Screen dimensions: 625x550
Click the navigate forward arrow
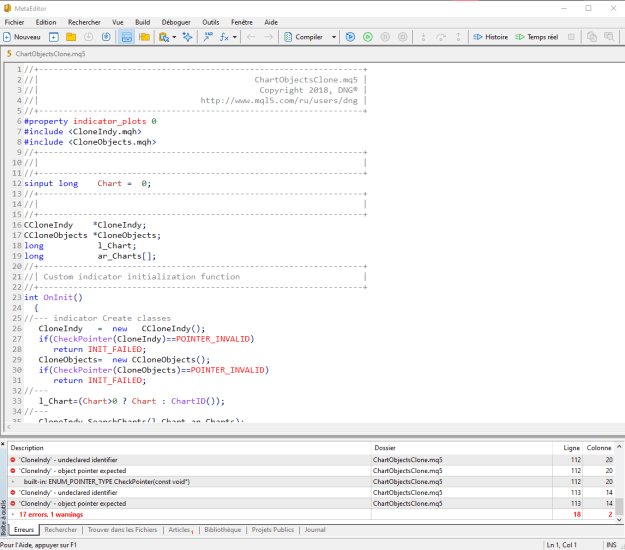(x=269, y=37)
